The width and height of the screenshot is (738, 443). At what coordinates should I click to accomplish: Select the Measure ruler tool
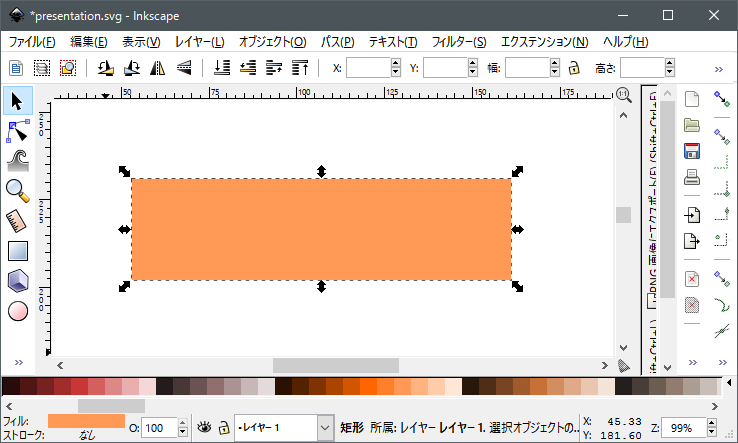pyautogui.click(x=18, y=221)
